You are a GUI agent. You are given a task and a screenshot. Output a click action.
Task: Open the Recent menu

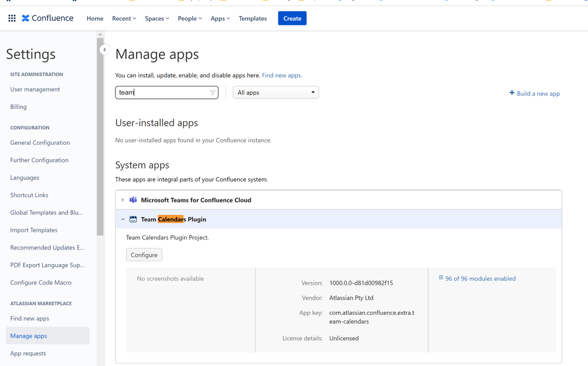tap(124, 18)
